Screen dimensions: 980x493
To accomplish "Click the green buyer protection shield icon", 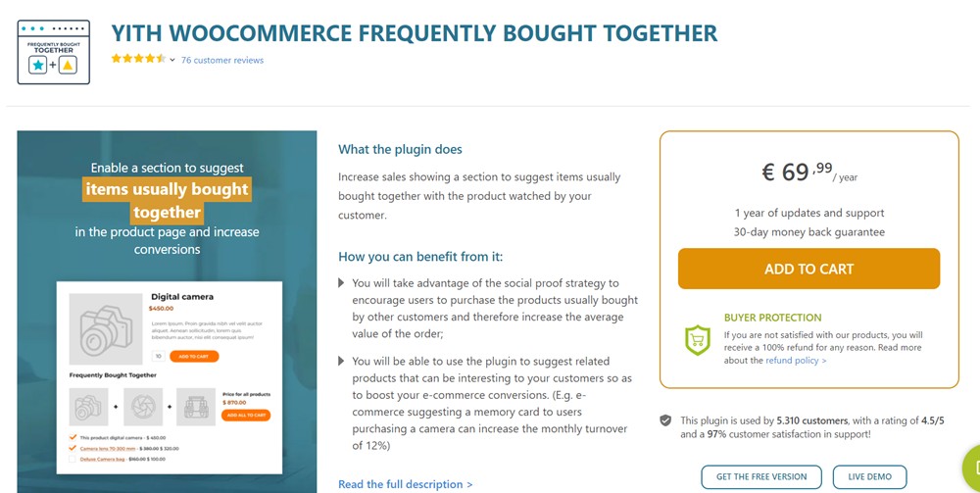I will pyautogui.click(x=697, y=339).
